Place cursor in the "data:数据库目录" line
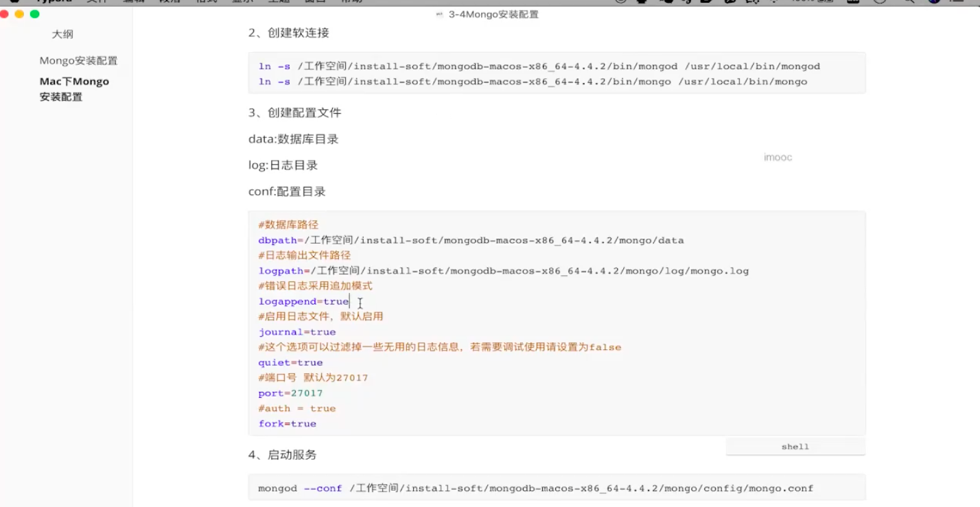Viewport: 980px width, 507px height. pos(293,139)
